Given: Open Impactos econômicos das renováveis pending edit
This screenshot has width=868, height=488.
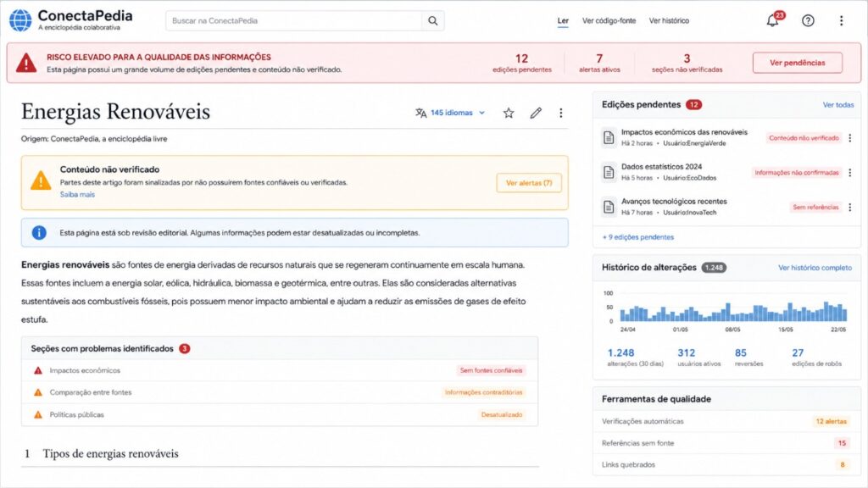Looking at the screenshot, I should click(684, 132).
